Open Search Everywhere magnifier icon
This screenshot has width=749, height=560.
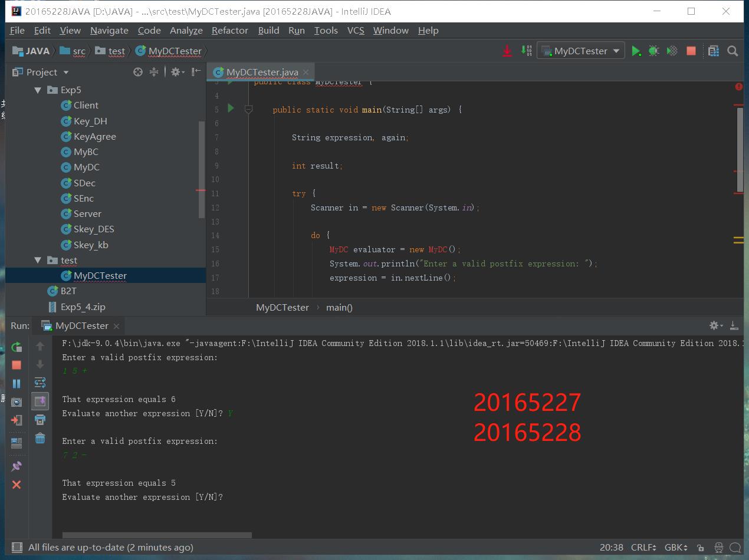pos(732,51)
